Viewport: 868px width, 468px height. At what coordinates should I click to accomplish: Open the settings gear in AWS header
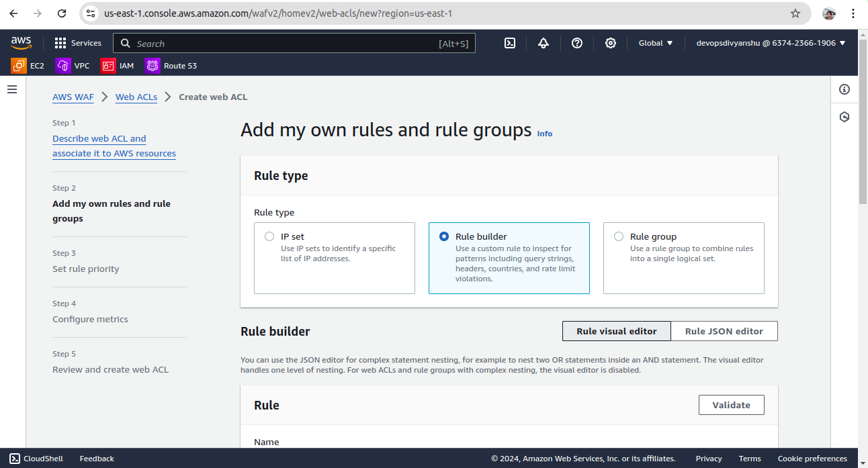[x=611, y=43]
